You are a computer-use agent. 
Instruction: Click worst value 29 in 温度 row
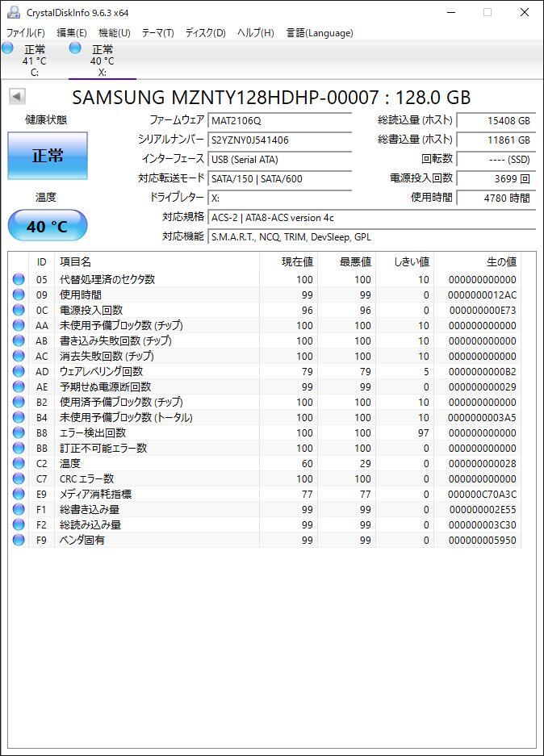[365, 463]
